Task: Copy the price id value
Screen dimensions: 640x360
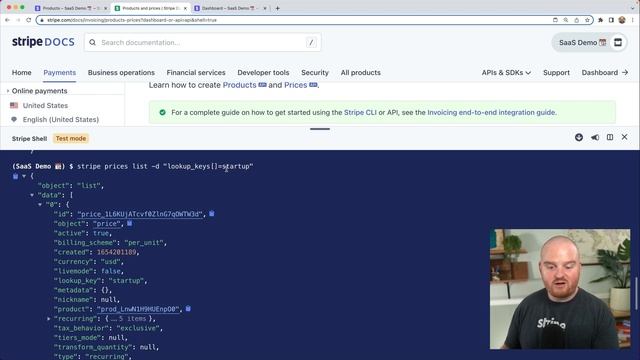Action: click(x=212, y=213)
